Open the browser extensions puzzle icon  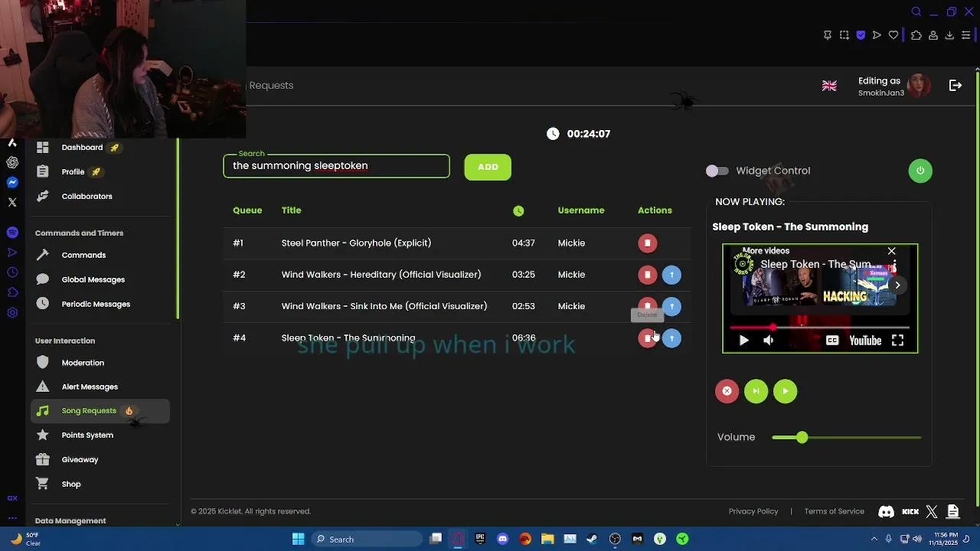point(916,35)
